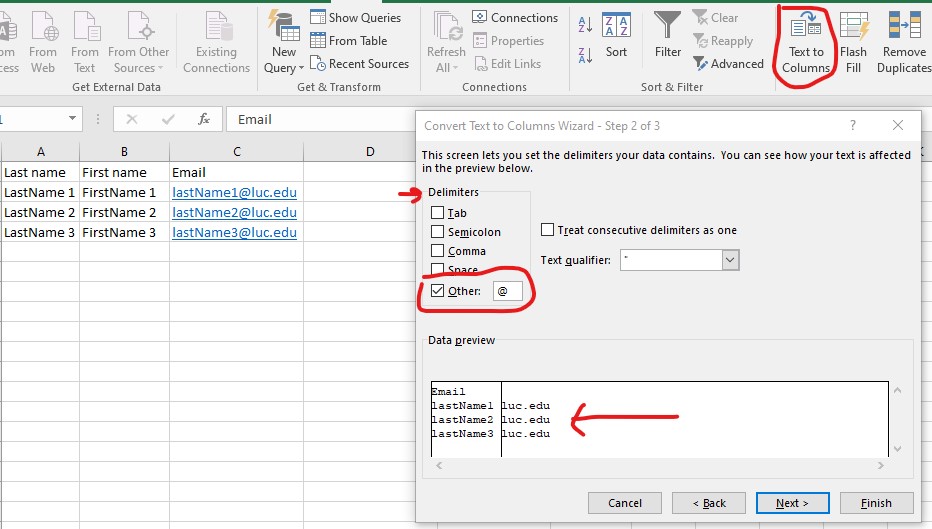
Task: Check the Semicolon delimiter option
Action: click(438, 232)
